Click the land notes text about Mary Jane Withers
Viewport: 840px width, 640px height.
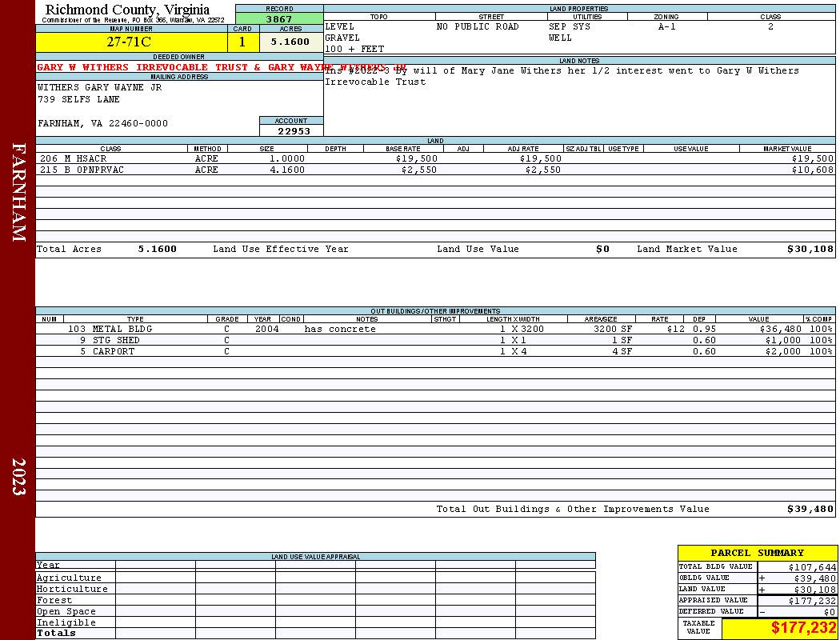click(x=562, y=76)
